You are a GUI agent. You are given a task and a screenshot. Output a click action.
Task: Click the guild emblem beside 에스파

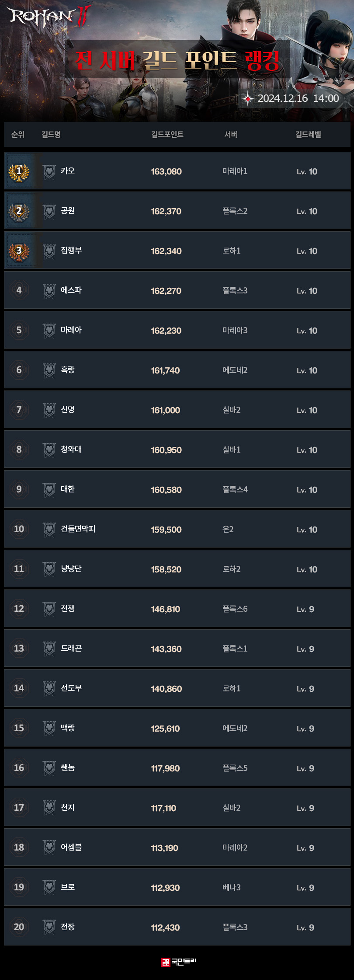click(49, 291)
